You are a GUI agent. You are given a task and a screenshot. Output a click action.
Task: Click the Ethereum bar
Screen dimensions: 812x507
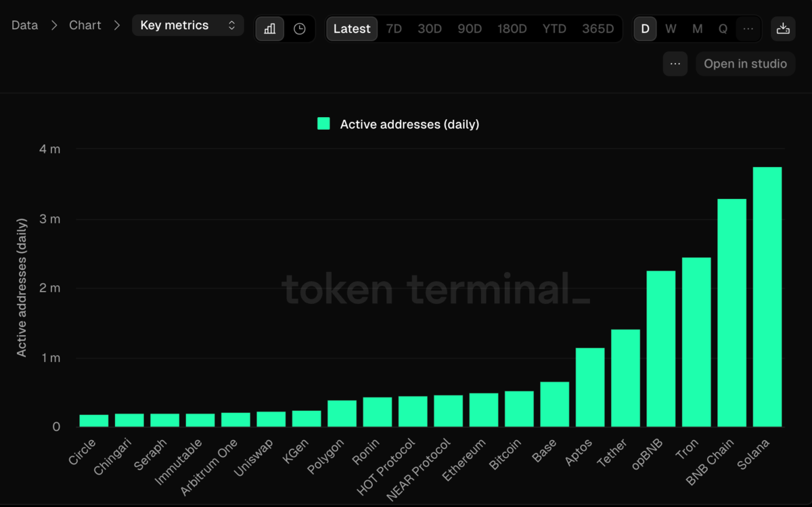(x=484, y=410)
